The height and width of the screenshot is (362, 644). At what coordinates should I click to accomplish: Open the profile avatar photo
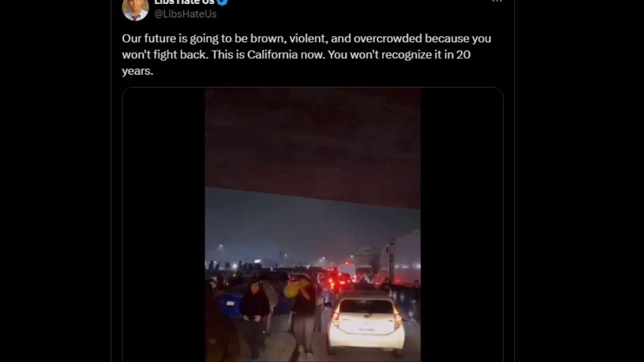pos(135,8)
